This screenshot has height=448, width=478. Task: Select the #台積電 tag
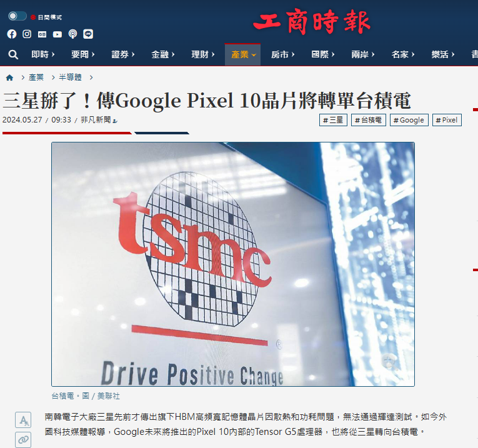[x=369, y=120]
